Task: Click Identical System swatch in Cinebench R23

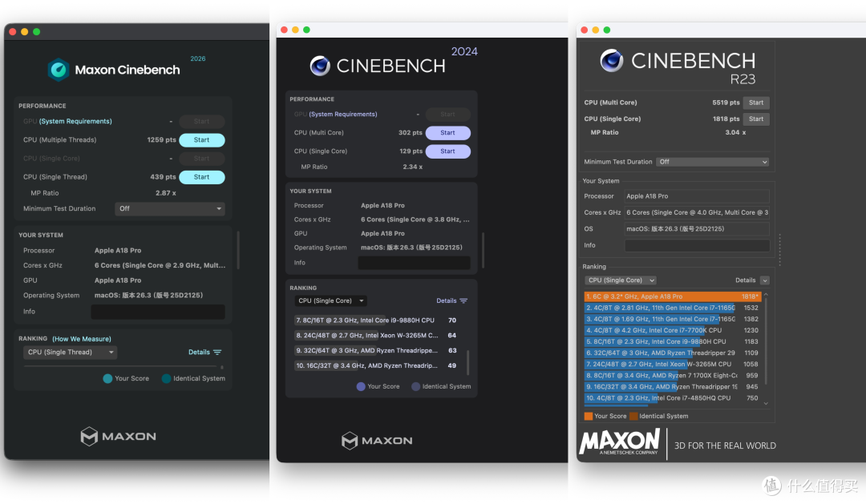Action: click(633, 416)
